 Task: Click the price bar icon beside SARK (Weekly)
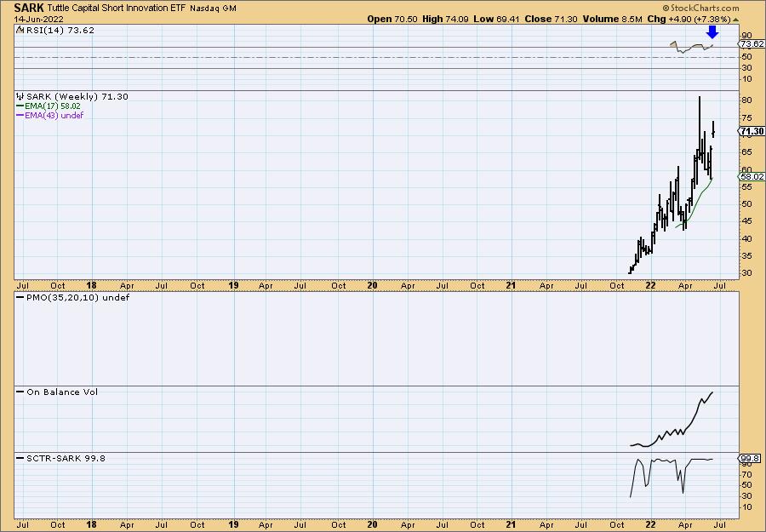(20, 96)
